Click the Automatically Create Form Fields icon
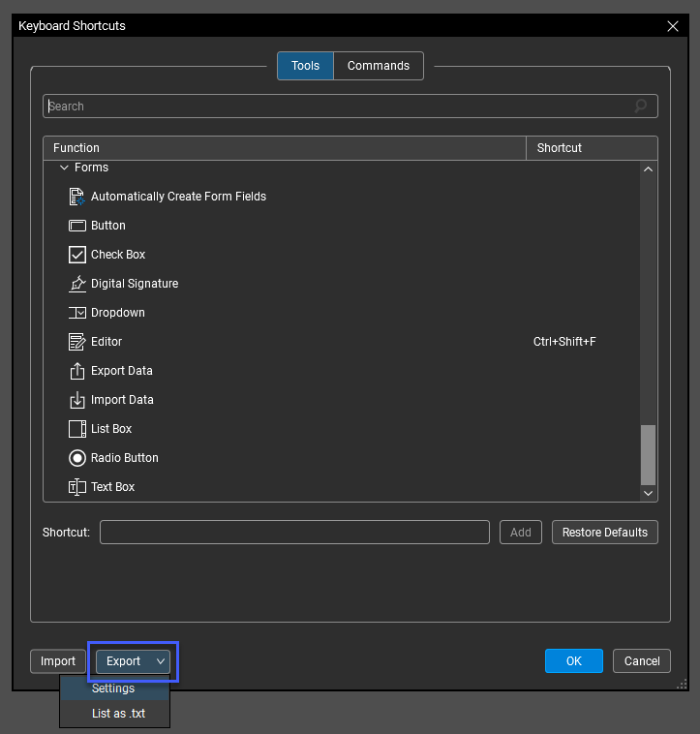Screen dimensions: 700x734 click(x=76, y=197)
